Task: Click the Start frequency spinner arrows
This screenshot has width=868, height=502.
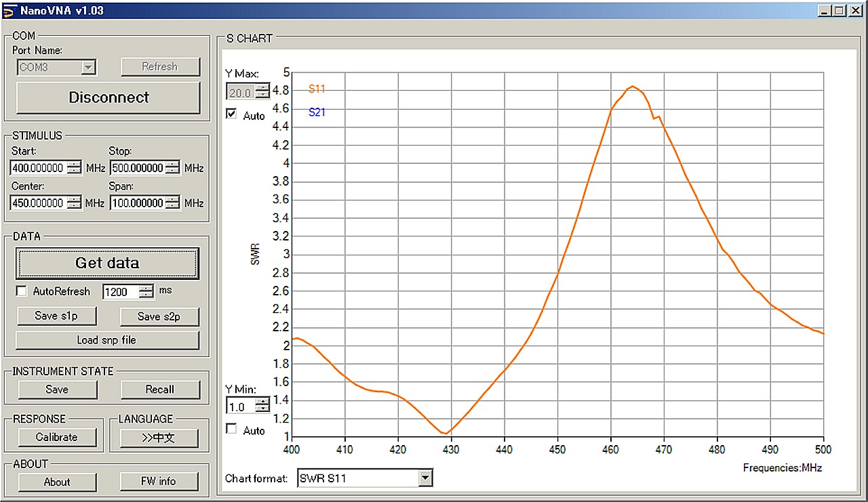Action: pos(74,168)
